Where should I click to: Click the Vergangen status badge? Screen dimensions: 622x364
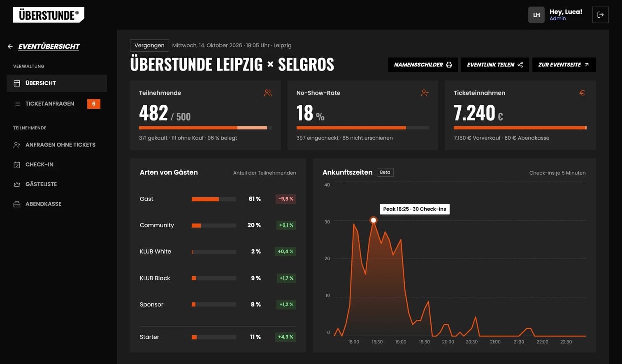149,46
